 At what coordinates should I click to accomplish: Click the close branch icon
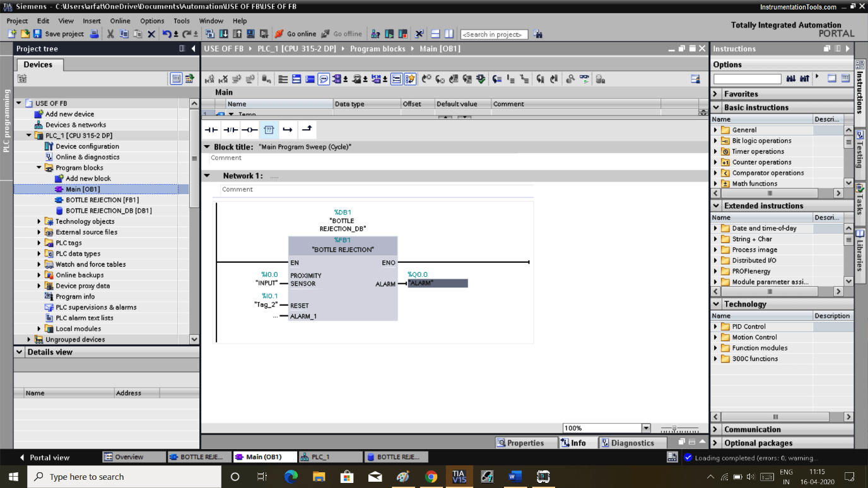[307, 130]
